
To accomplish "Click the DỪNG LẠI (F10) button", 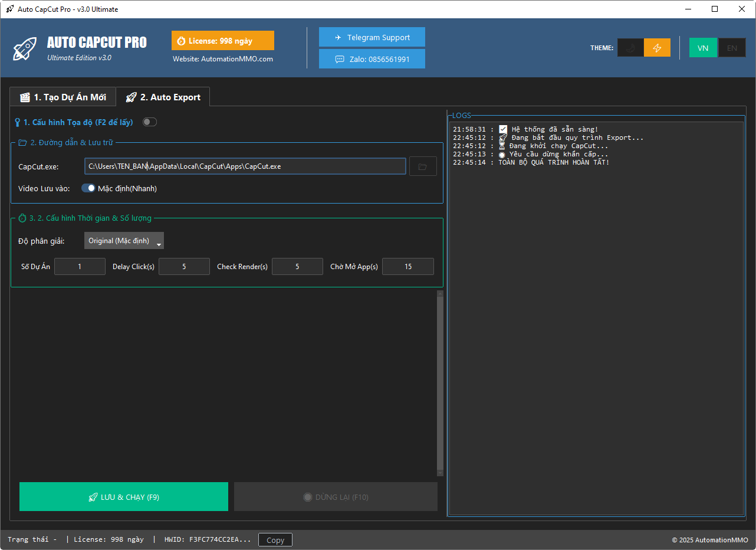I will (336, 497).
